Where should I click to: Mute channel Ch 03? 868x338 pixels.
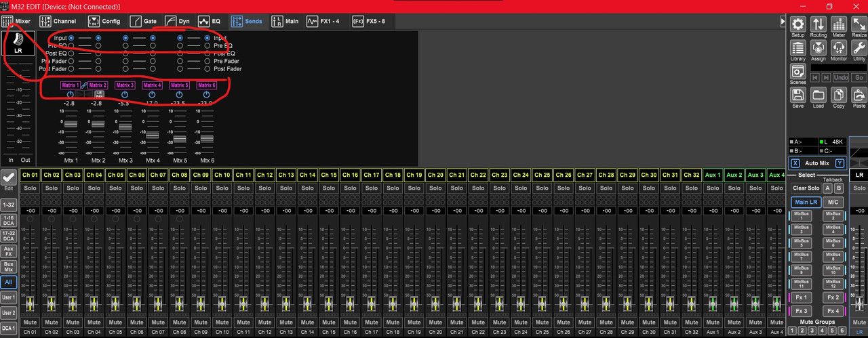coord(73,322)
